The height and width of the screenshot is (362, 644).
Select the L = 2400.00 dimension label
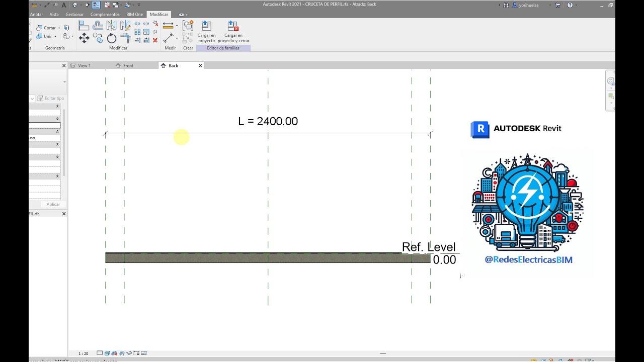[268, 121]
